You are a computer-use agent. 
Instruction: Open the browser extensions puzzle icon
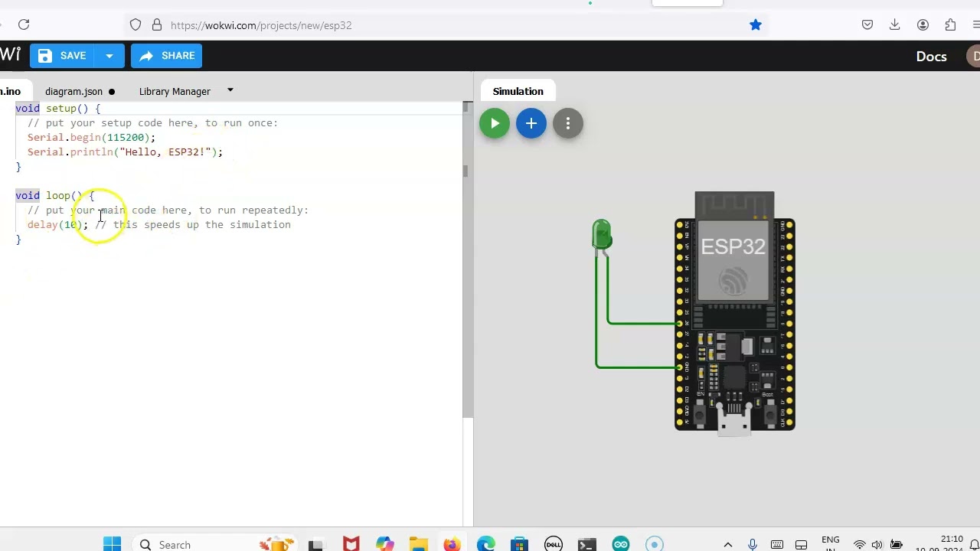950,25
